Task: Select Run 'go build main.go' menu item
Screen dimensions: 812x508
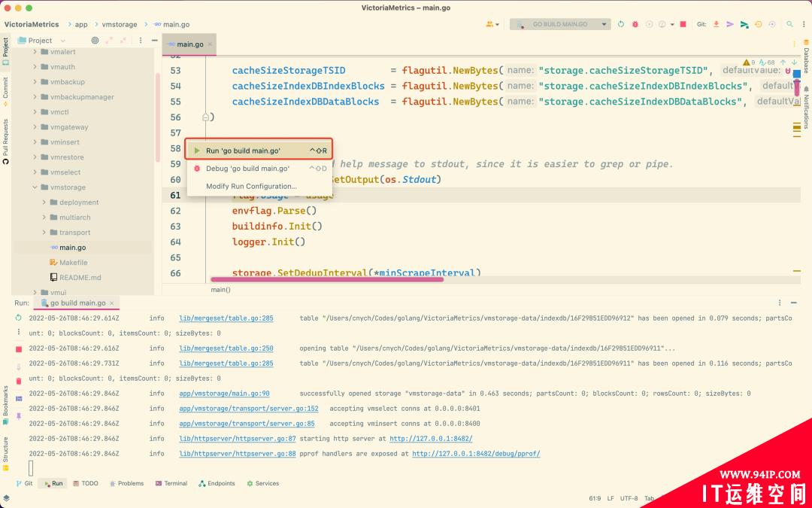Action: tap(259, 151)
